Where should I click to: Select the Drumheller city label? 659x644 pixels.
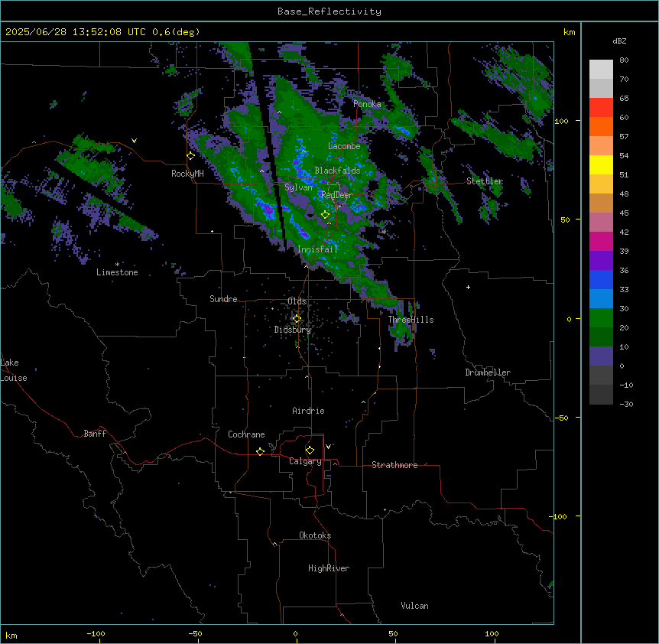488,372
